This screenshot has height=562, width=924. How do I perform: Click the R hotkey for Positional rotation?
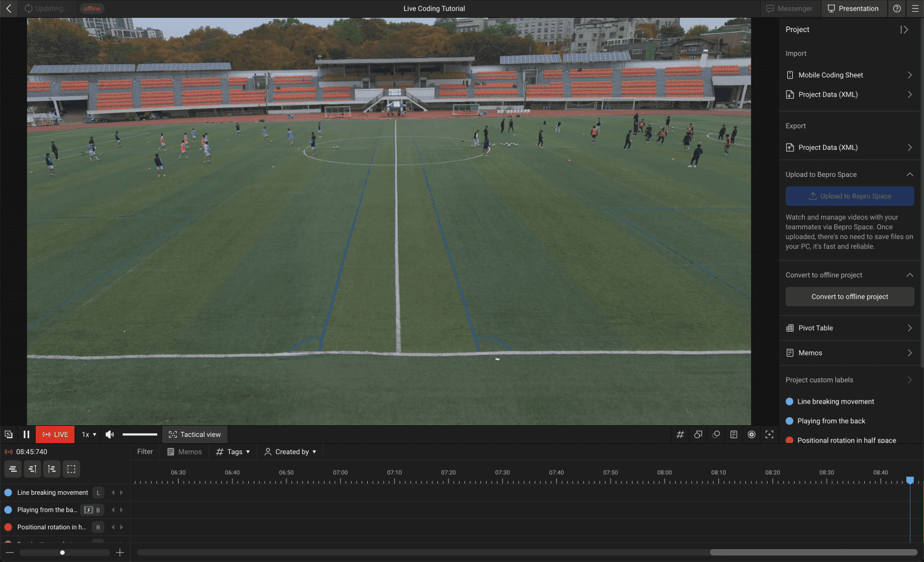tap(98, 527)
